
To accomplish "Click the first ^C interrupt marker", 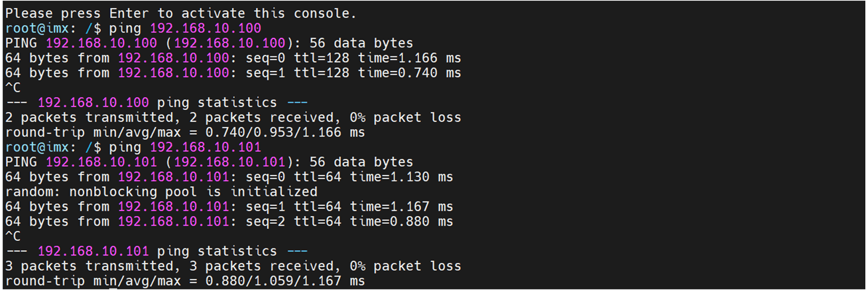I will (x=13, y=87).
